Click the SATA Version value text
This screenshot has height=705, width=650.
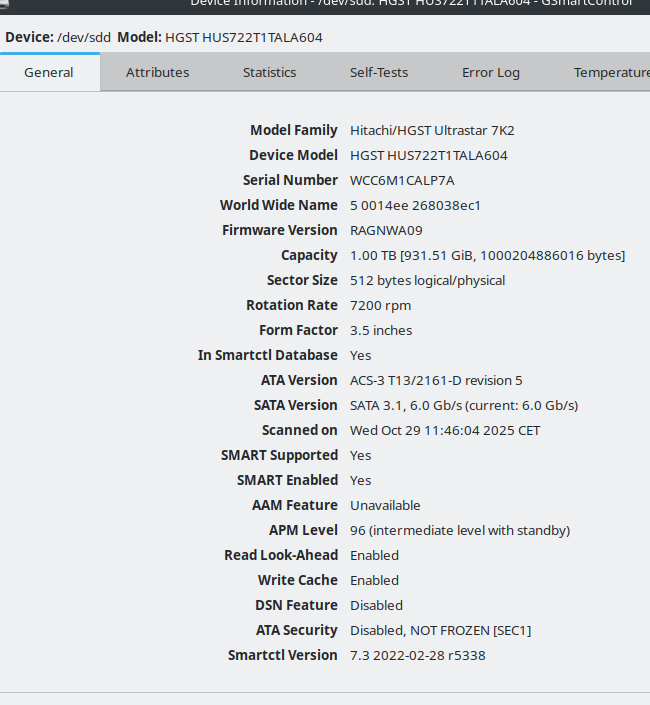[x=463, y=405]
